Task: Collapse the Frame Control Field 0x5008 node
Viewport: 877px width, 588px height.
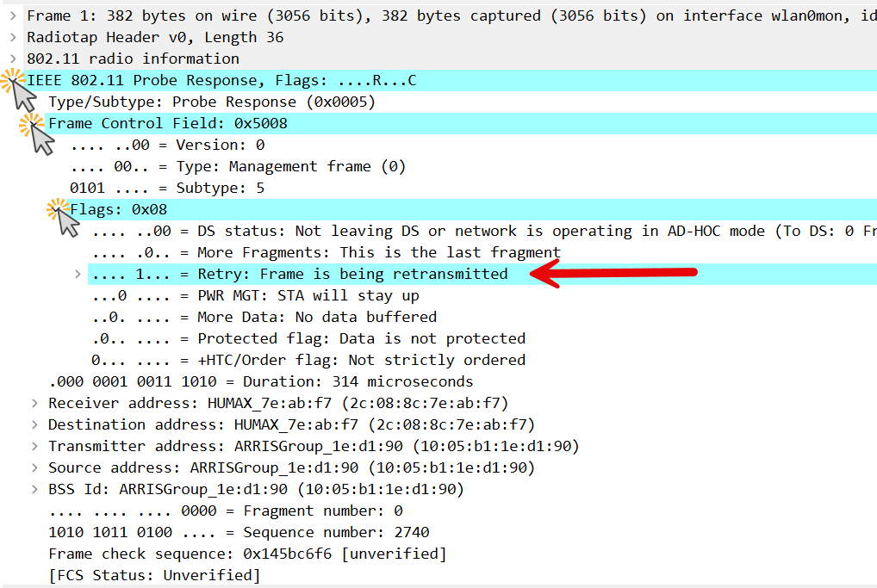Action: click(34, 123)
